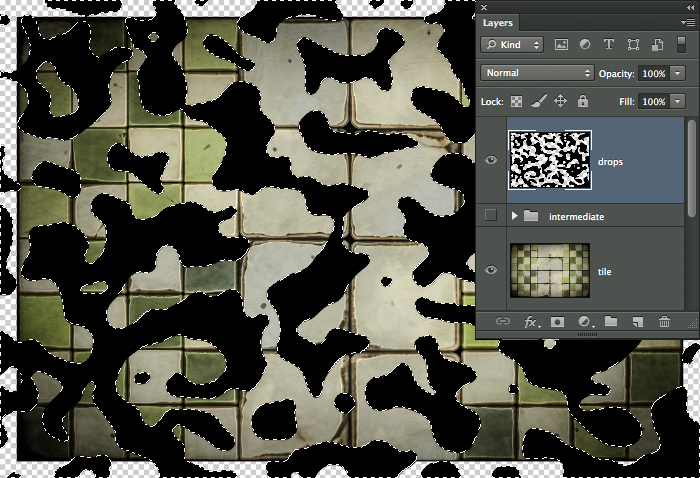Create new adjustment layer icon
Screen dimensions: 700x478
[x=584, y=322]
